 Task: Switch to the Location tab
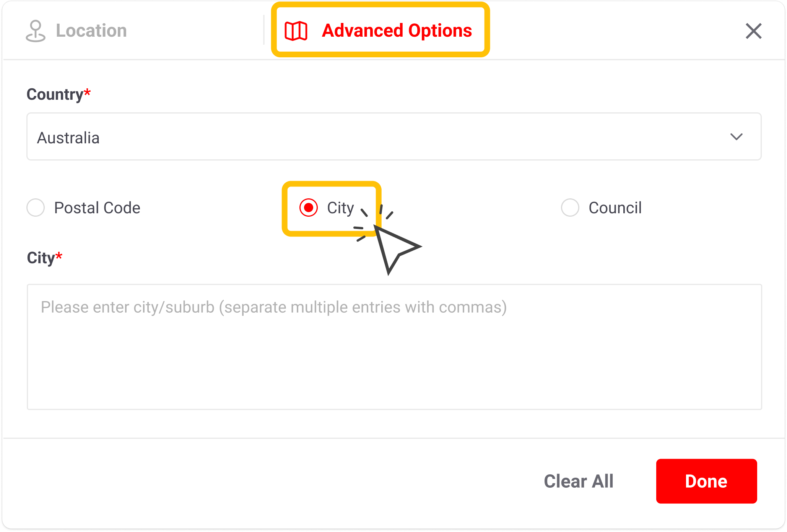91,31
